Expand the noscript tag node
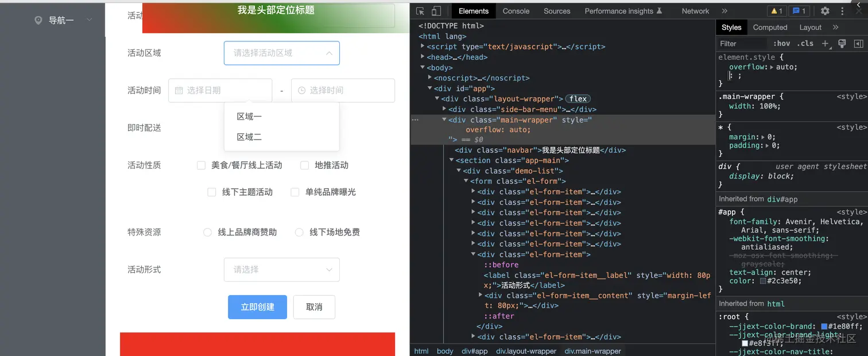Image resolution: width=868 pixels, height=356 pixels. tap(430, 78)
